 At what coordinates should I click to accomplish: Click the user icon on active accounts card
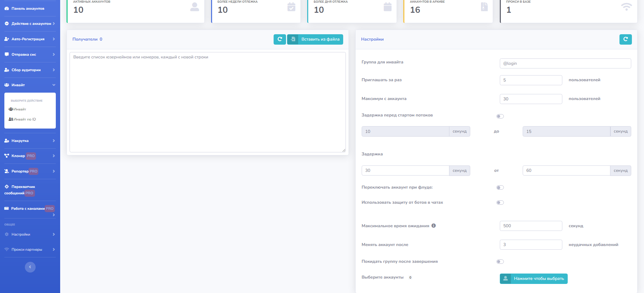point(195,7)
